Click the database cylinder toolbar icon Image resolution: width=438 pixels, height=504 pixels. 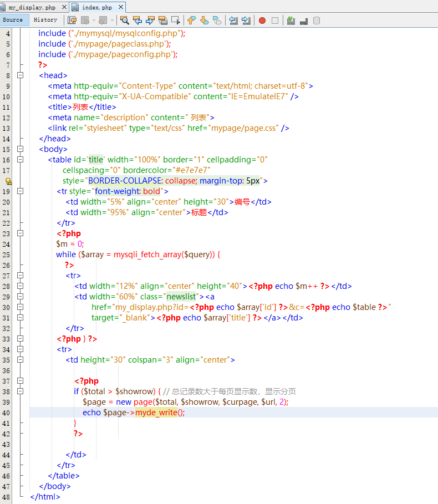pyautogui.click(x=316, y=21)
